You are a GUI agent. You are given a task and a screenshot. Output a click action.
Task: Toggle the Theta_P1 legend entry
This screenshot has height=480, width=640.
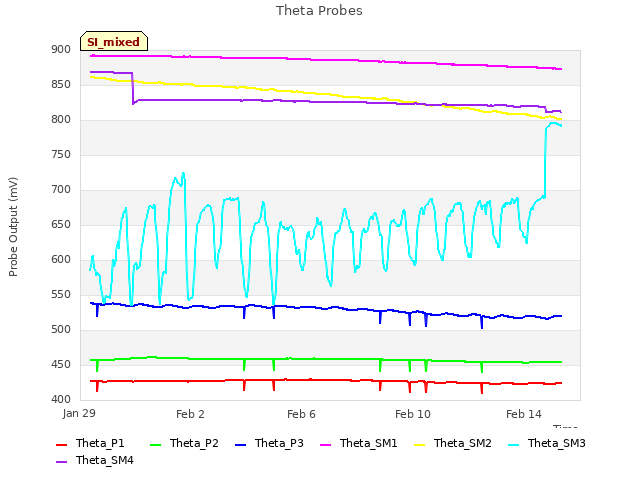(90, 443)
